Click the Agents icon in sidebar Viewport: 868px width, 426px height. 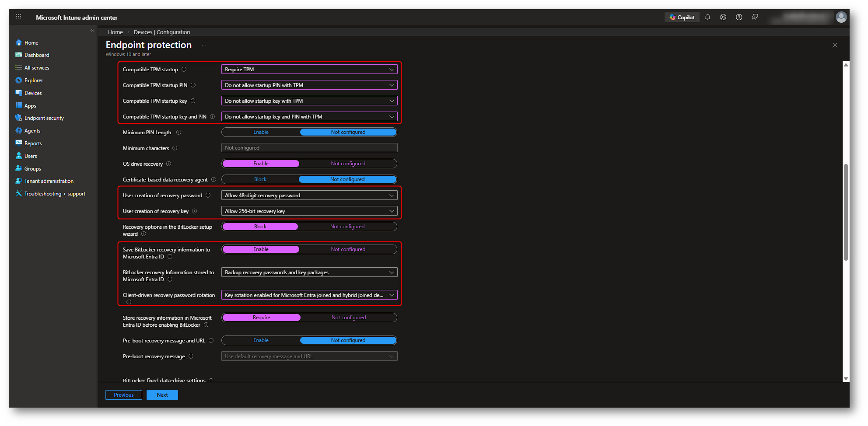[x=19, y=131]
